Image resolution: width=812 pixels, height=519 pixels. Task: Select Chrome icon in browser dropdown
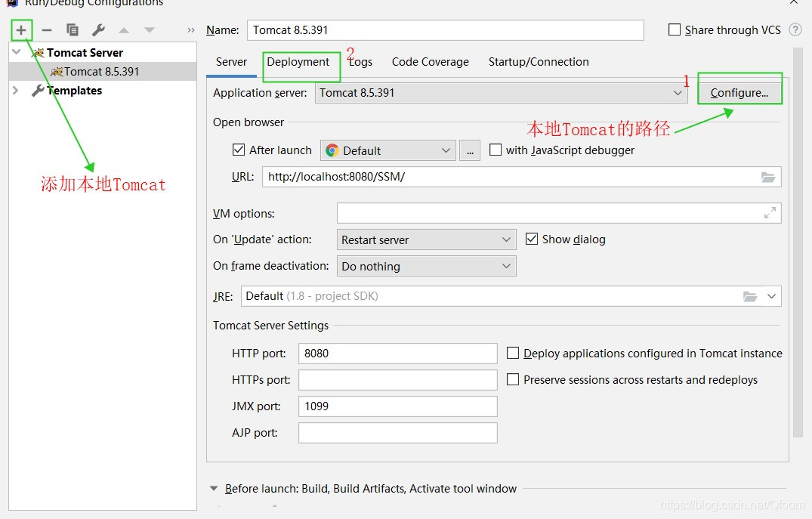click(x=332, y=150)
